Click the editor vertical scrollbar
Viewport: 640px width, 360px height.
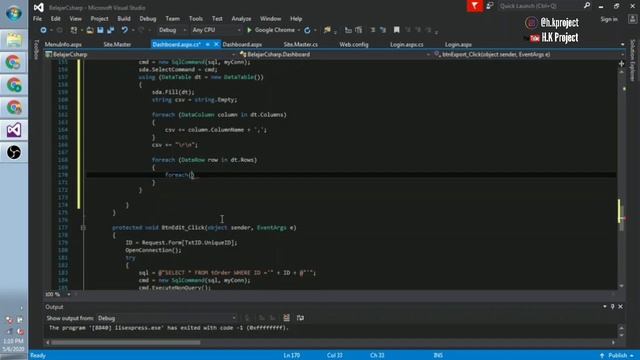[x=621, y=179]
